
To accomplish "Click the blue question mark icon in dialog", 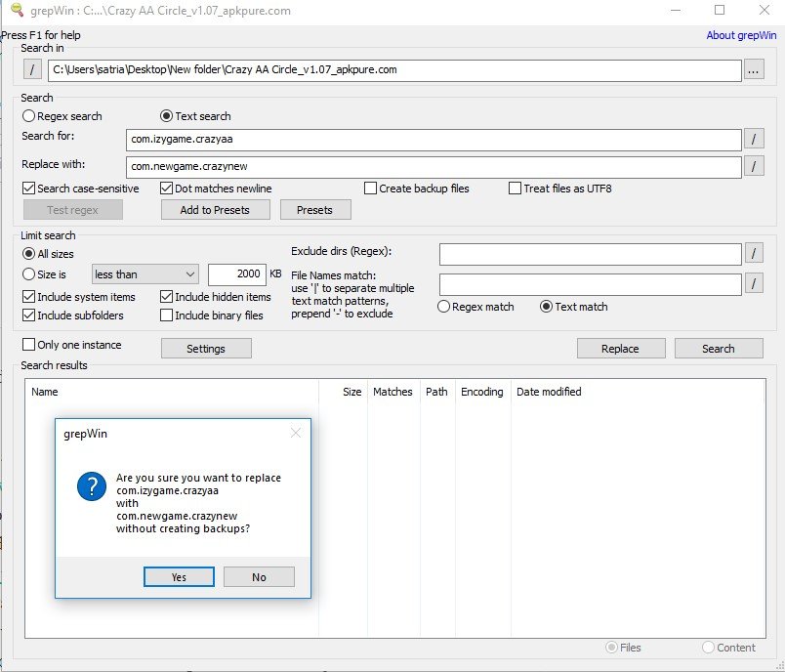I will pyautogui.click(x=92, y=486).
